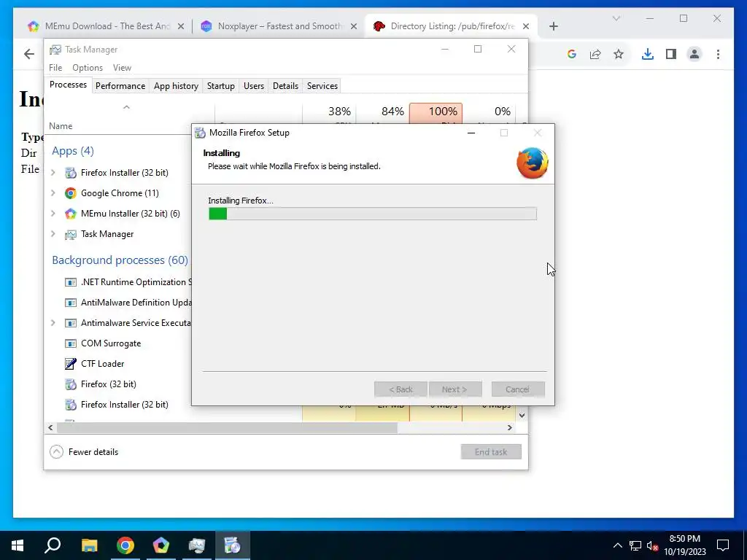Click the Chrome taskbar icon
The width and height of the screenshot is (747, 560).
coord(125,545)
